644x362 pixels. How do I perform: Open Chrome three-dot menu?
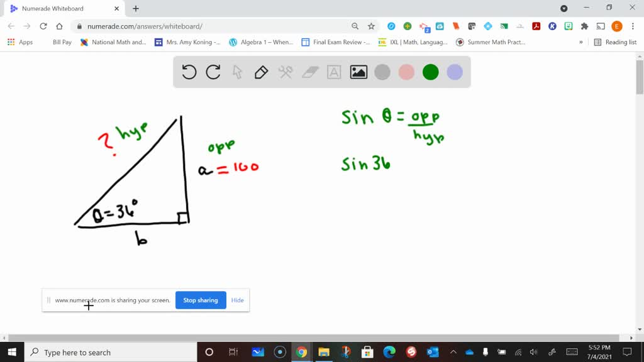coord(633,26)
